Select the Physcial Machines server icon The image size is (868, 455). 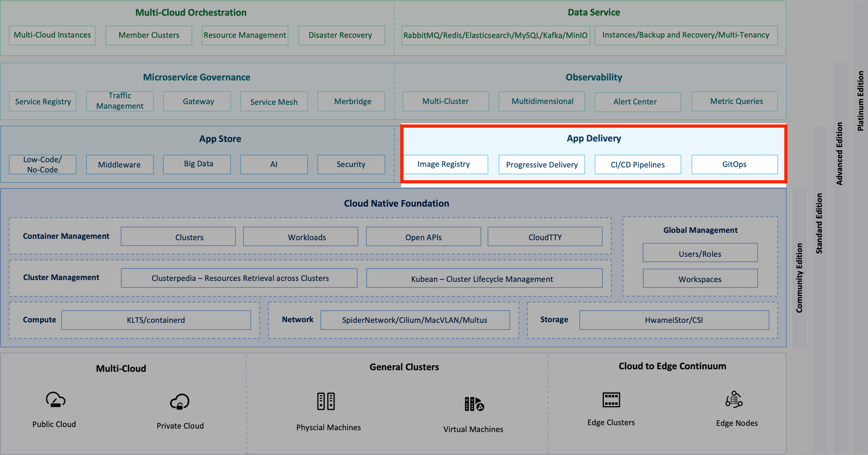pos(326,401)
